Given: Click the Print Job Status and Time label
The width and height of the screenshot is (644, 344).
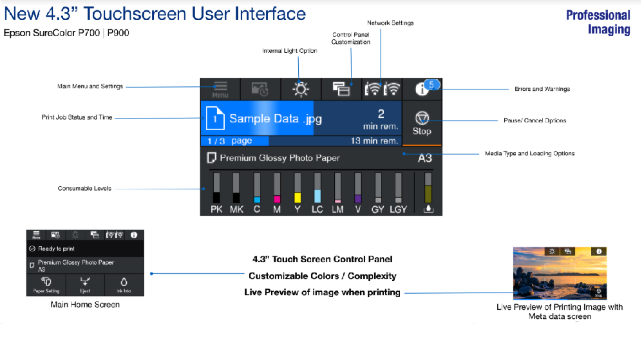Looking at the screenshot, I should [77, 117].
